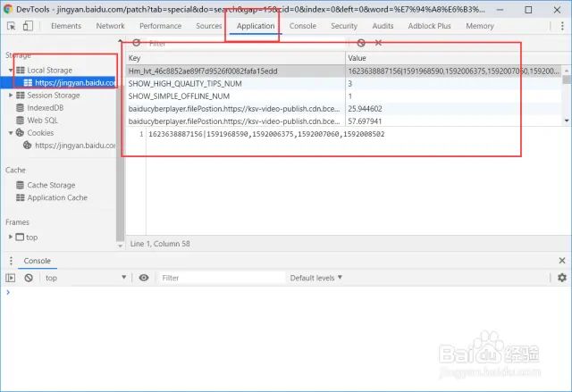Switch to the Sources tab
Viewport: 572px width, 392px height.
pyautogui.click(x=208, y=26)
